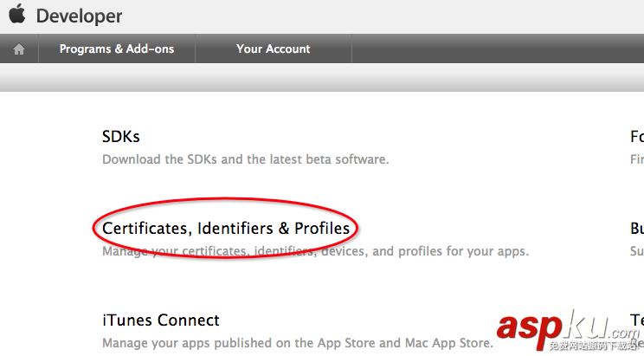Click the Developer title text
Image resolution: width=644 pixels, height=356 pixels.
[x=79, y=16]
